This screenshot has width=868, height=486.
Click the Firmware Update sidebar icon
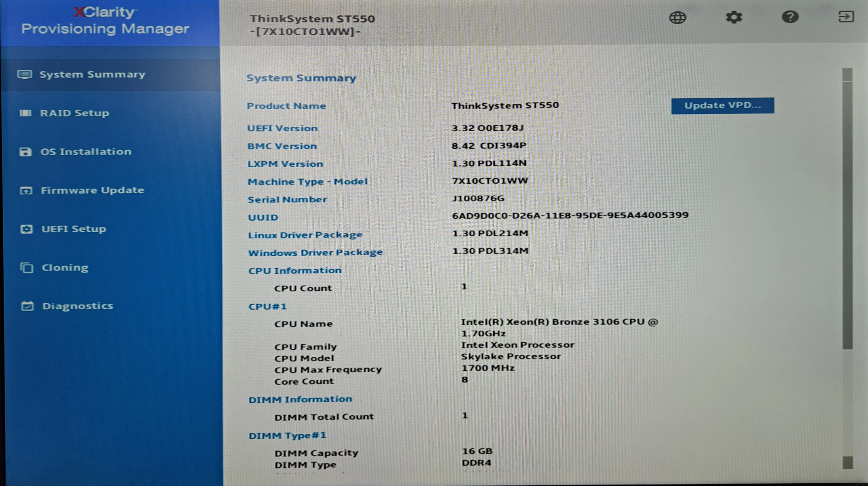point(26,191)
